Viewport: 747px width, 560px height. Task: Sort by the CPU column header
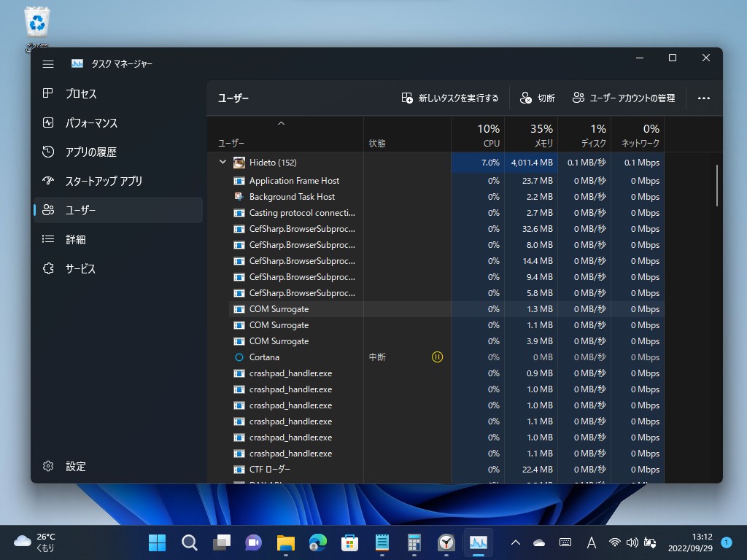click(x=478, y=134)
